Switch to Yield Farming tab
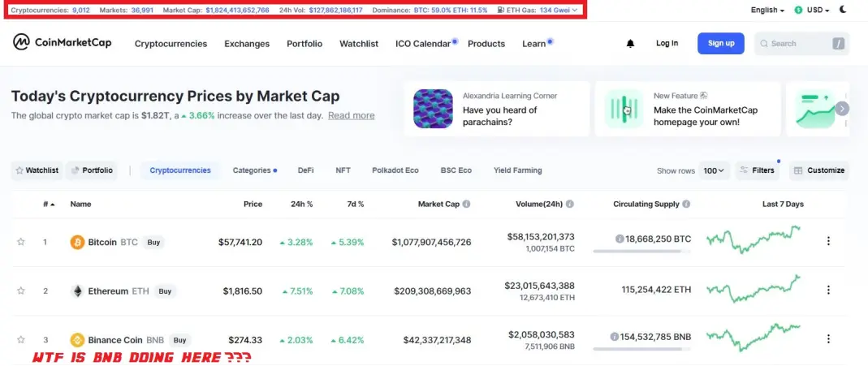868x366 pixels. click(517, 170)
